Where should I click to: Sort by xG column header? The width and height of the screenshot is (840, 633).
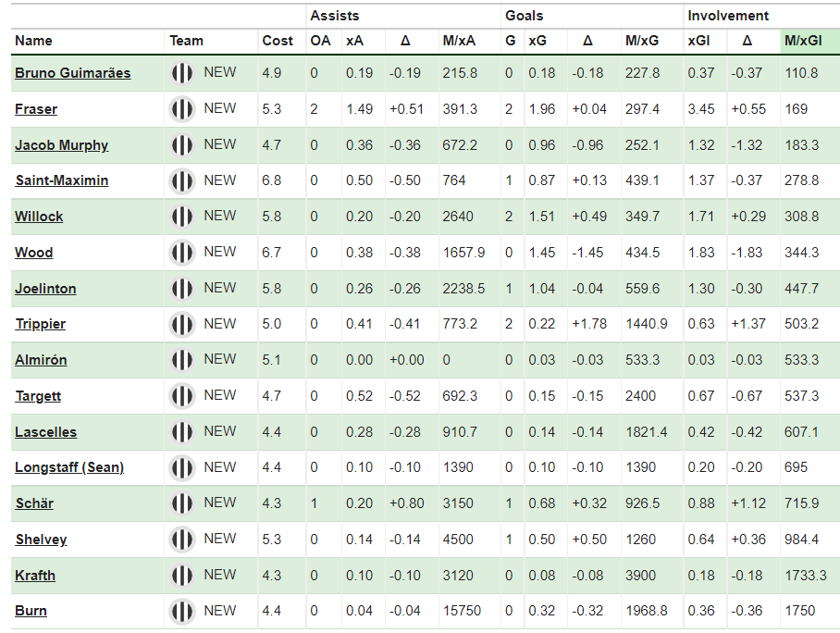coord(537,41)
